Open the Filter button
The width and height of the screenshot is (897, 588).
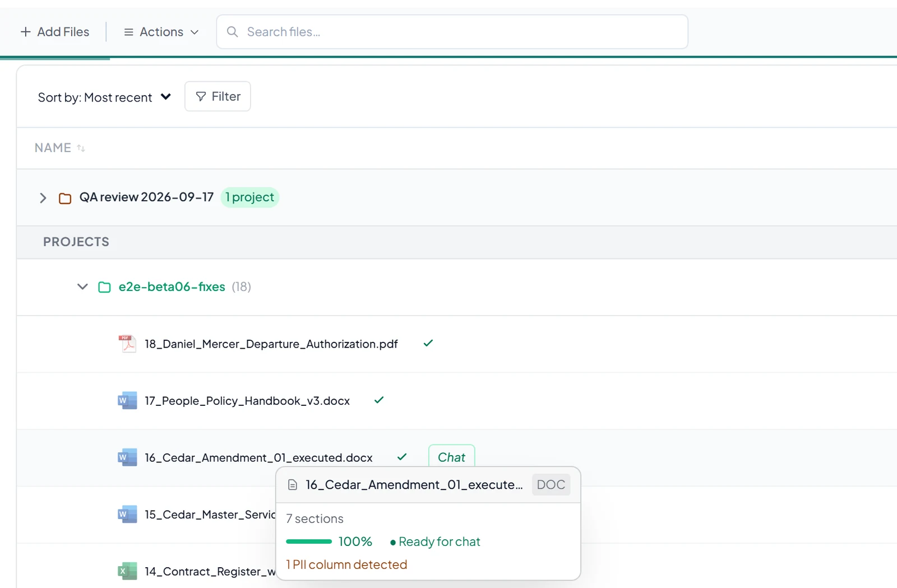[218, 96]
